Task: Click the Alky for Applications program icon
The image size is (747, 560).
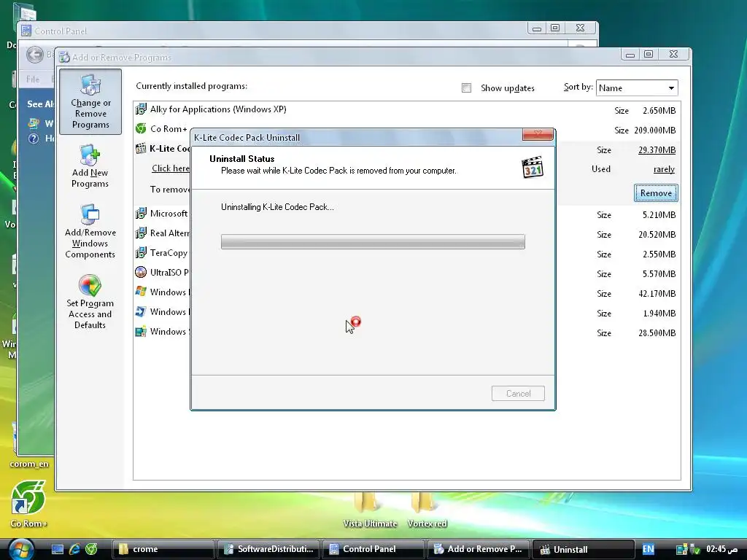Action: coord(141,109)
